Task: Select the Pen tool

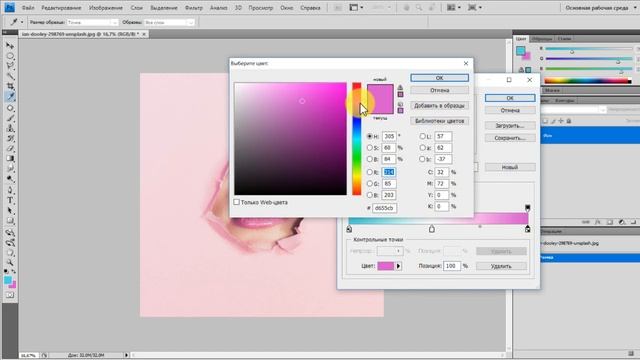Action: tap(10, 191)
